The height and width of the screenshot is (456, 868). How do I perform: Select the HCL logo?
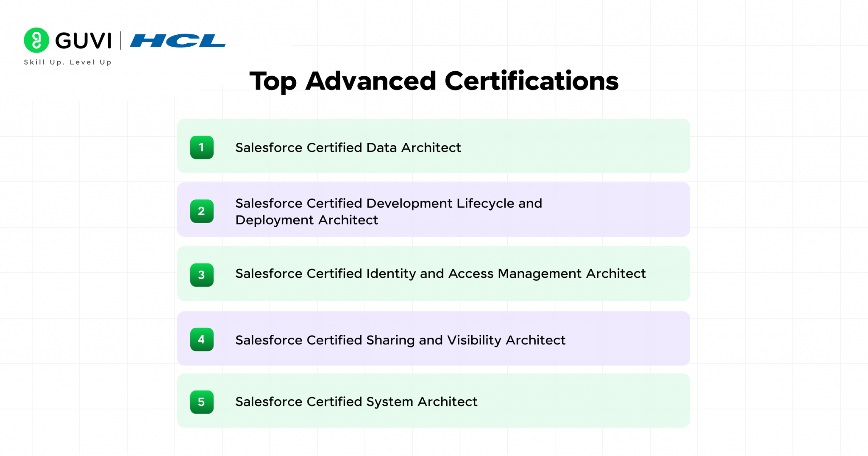(177, 41)
